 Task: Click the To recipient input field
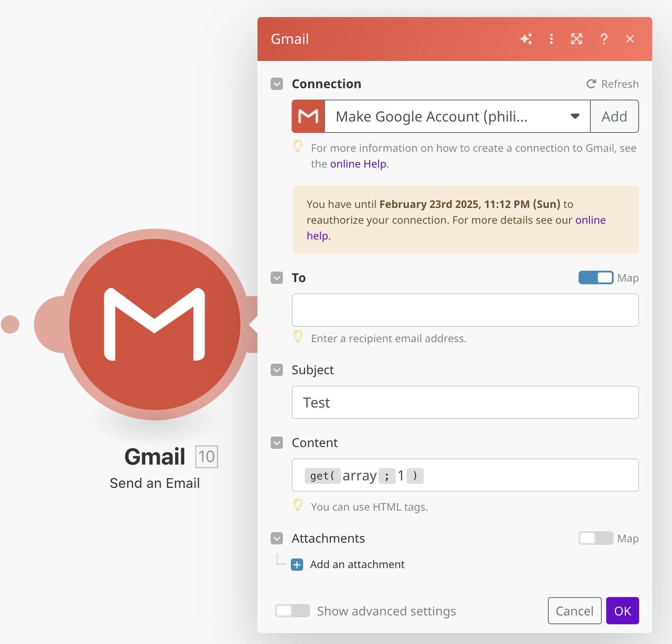point(465,310)
